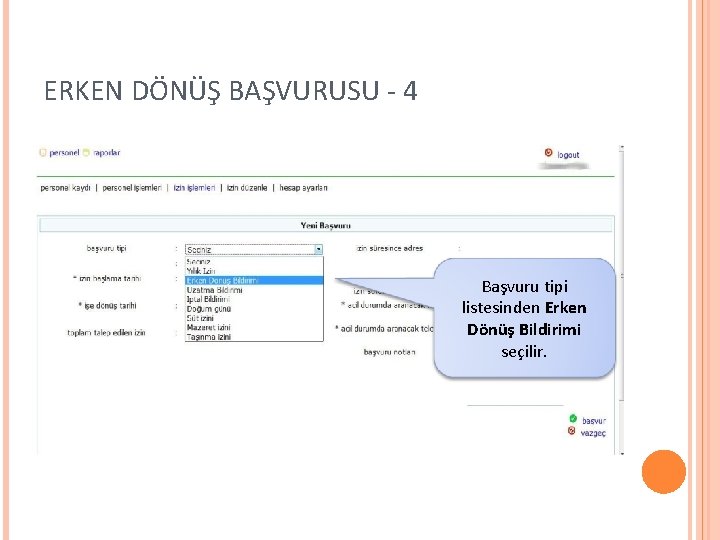The image size is (720, 540).
Task: Select Taşınma İzni option
Action: (254, 337)
